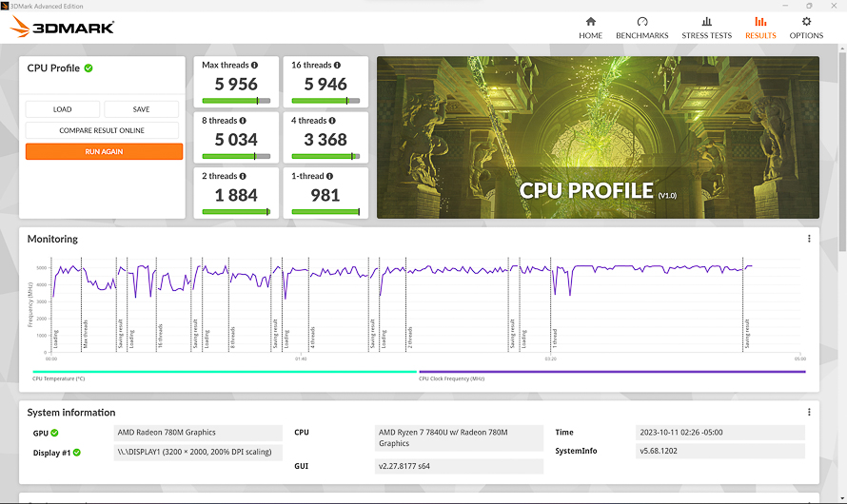The height and width of the screenshot is (504, 847).
Task: Click COMPARE RESULT ONLINE
Action: pyautogui.click(x=102, y=130)
